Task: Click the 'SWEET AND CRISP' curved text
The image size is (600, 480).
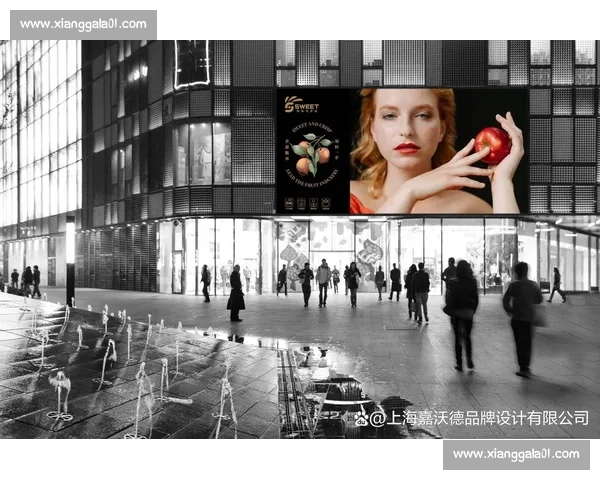Action: pyautogui.click(x=312, y=123)
